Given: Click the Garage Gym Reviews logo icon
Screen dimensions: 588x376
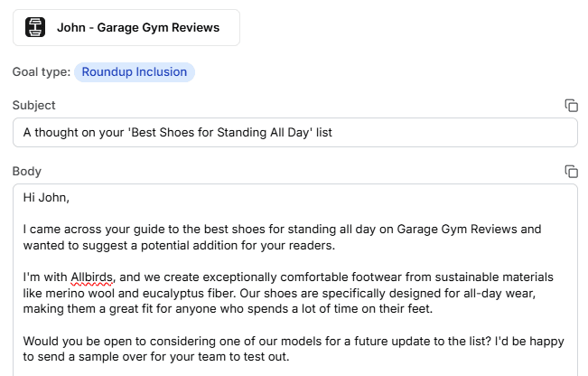Looking at the screenshot, I should click(35, 28).
